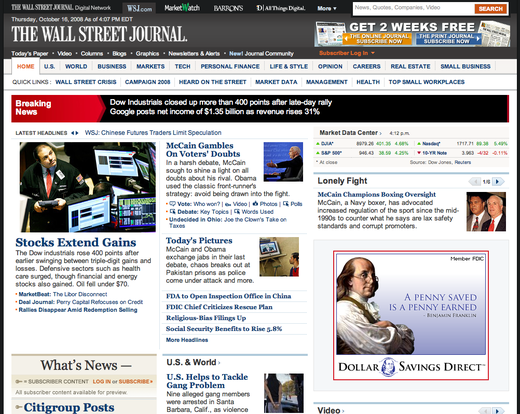This screenshot has height=414, width=520.
Task: Open Social Security Benefits to Rise headline
Action: [224, 329]
